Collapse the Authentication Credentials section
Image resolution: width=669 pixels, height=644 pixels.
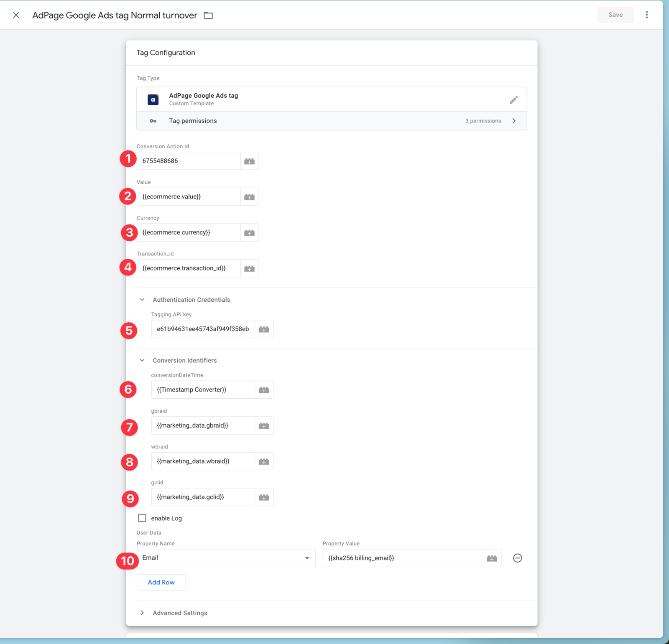tap(142, 300)
